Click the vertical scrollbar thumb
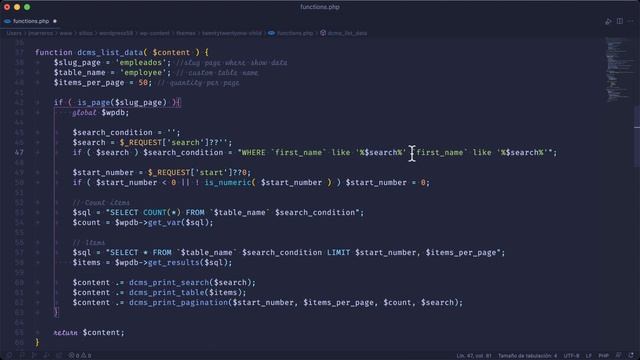 [637, 137]
